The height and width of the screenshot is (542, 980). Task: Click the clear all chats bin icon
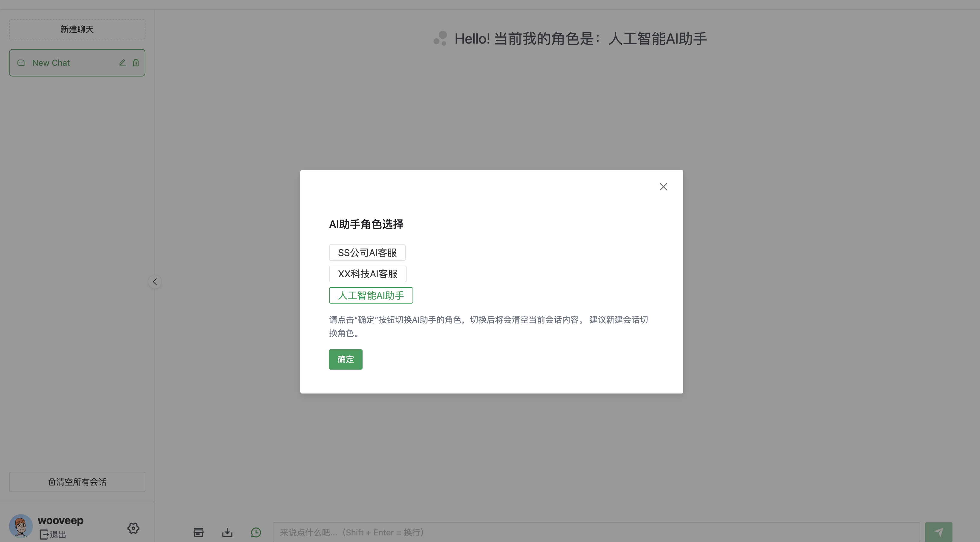[x=51, y=481]
